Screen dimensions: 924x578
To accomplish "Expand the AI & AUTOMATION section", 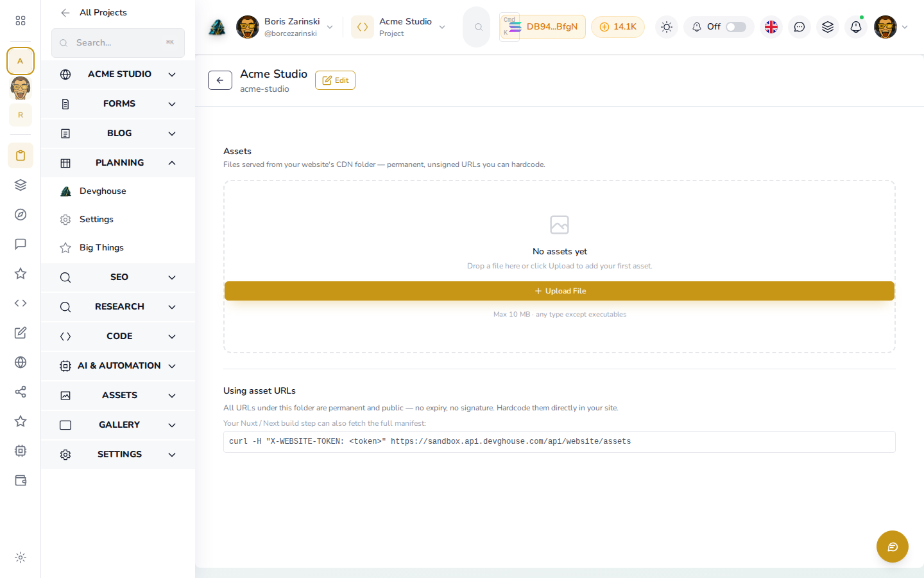I will 118,365.
